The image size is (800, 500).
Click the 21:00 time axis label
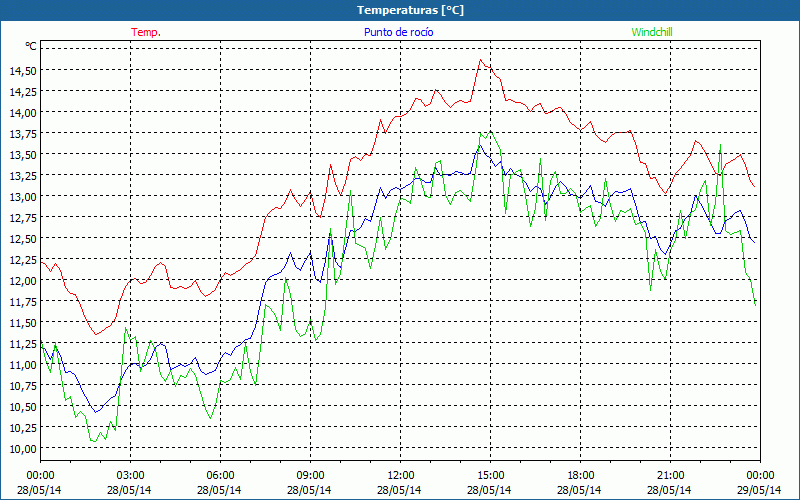pos(670,475)
